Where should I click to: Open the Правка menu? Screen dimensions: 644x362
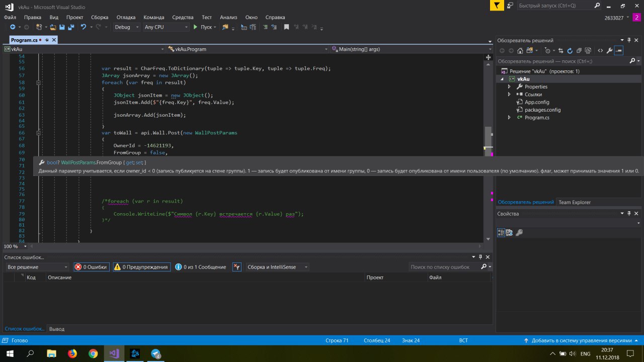(x=33, y=17)
